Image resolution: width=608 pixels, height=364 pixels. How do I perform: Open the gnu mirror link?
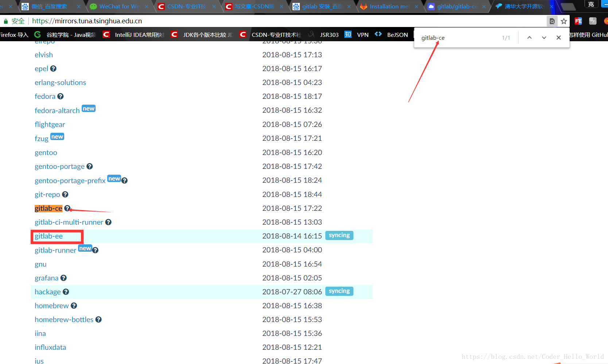coord(40,264)
